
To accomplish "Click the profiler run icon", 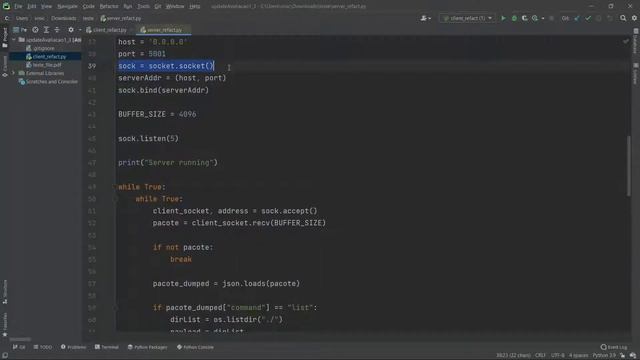I will pos(535,18).
